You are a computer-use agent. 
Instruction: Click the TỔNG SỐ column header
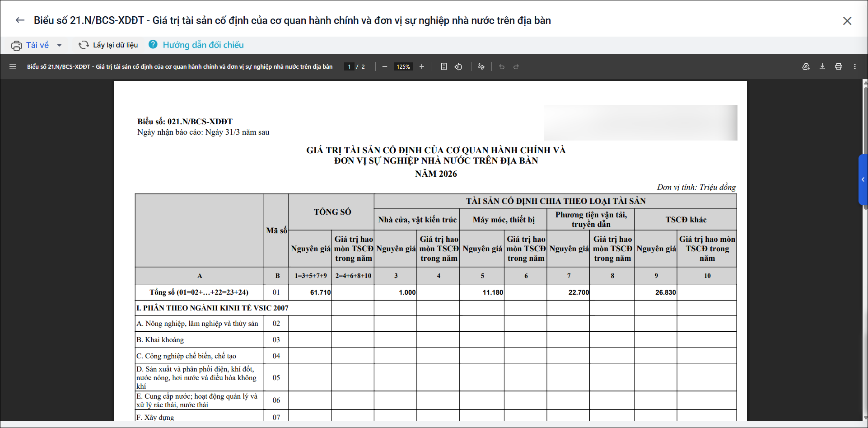332,212
